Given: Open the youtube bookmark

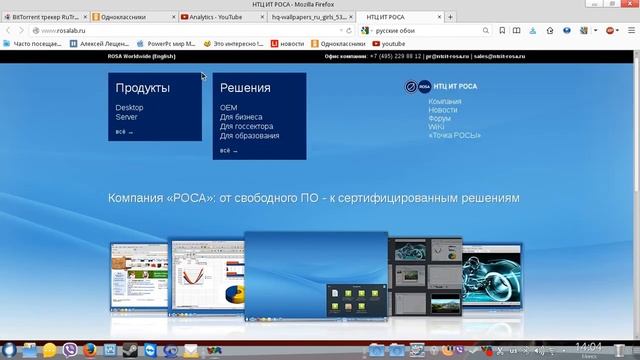Looking at the screenshot, I should click(x=389, y=44).
